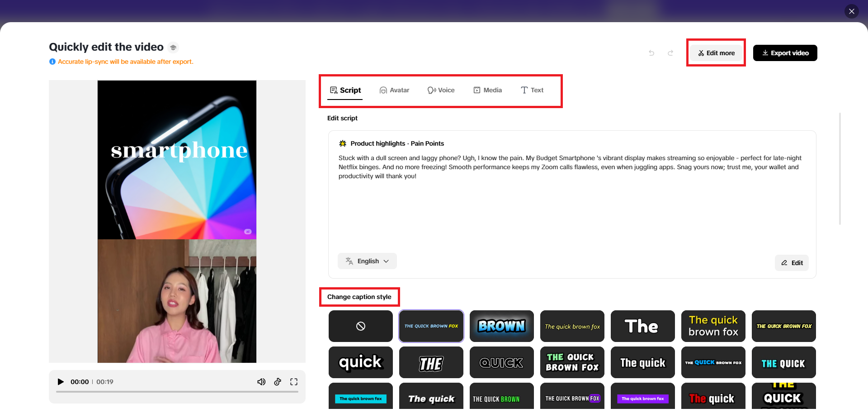Undo the last edit
Screen dimensions: 868x413
coord(651,53)
